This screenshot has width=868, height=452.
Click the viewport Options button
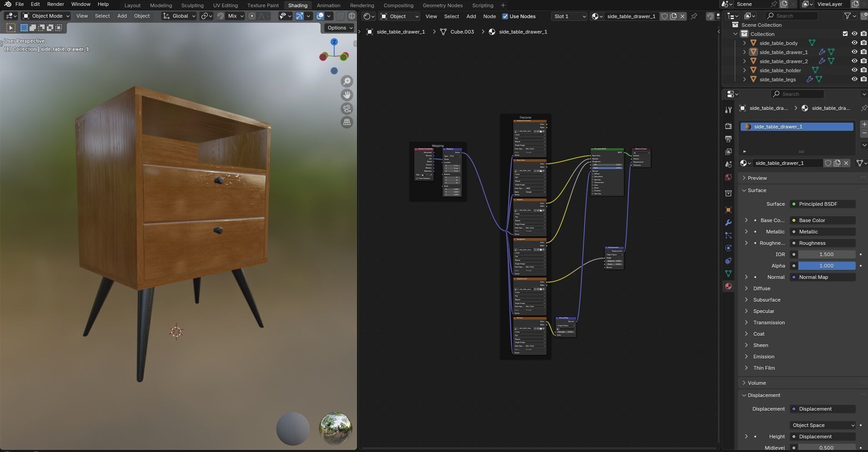pos(340,28)
